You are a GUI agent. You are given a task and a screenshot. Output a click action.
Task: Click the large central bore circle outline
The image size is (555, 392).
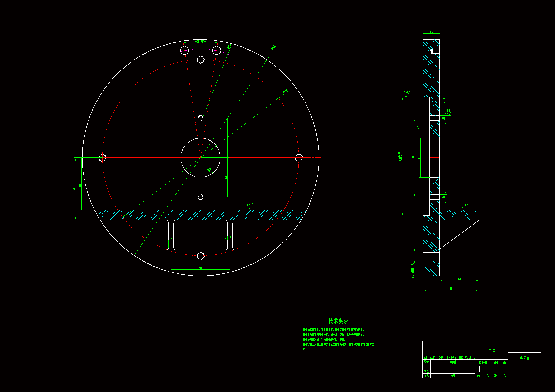181,158
